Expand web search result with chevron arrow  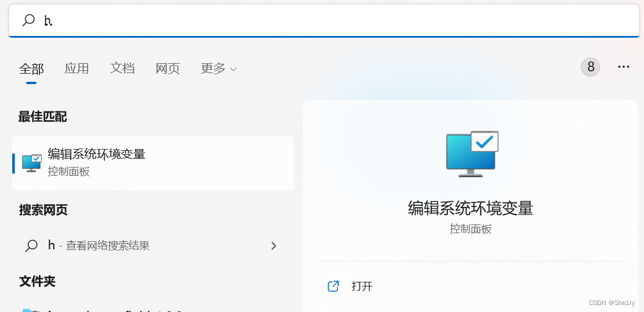pyautogui.click(x=274, y=246)
